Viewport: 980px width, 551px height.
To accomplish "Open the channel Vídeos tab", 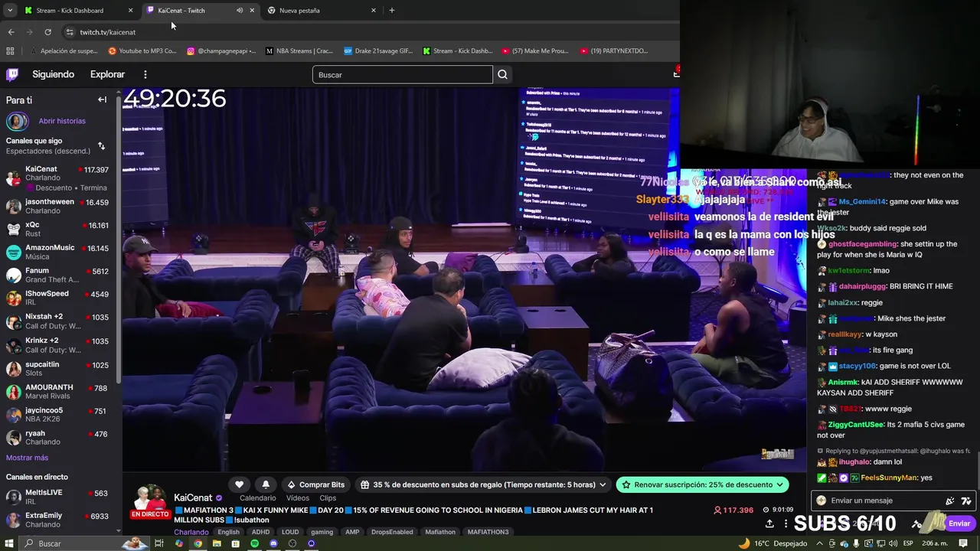I will pos(298,498).
